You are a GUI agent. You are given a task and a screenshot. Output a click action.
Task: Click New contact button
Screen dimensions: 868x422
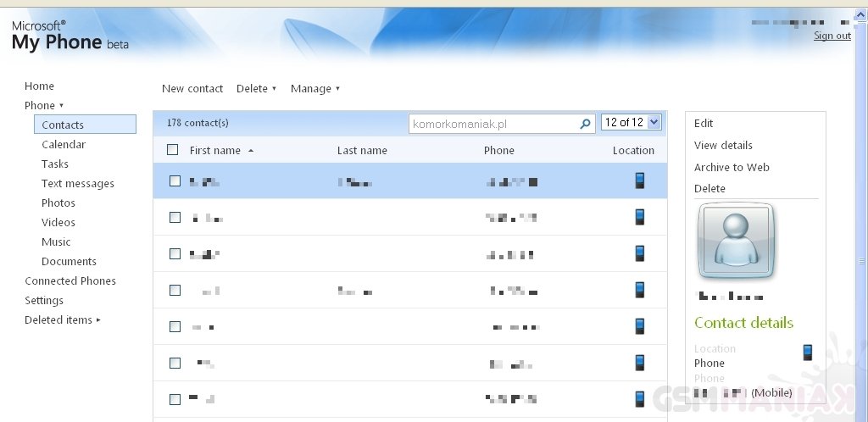192,88
